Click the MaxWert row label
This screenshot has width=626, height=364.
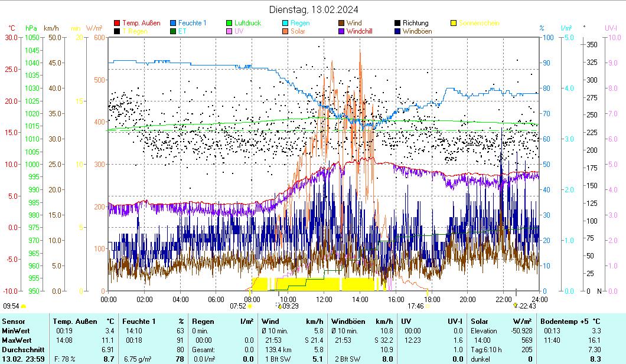tap(16, 340)
